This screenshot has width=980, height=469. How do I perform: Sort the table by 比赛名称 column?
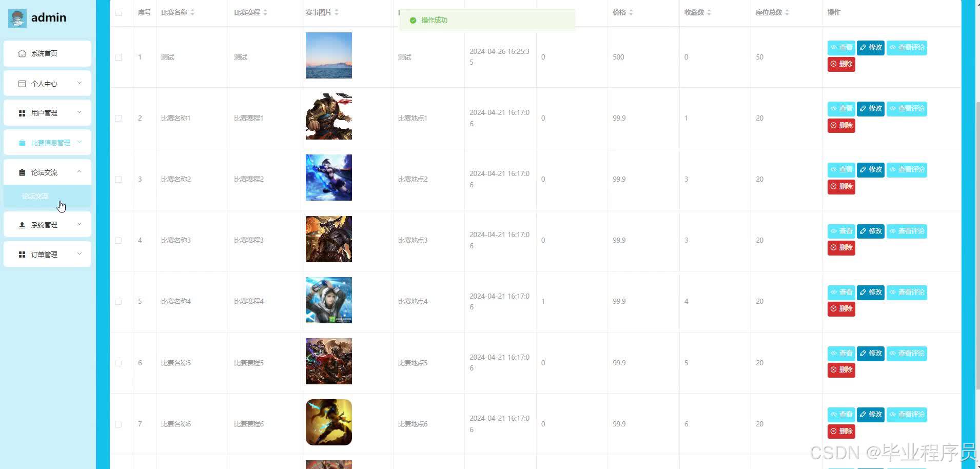(192, 12)
